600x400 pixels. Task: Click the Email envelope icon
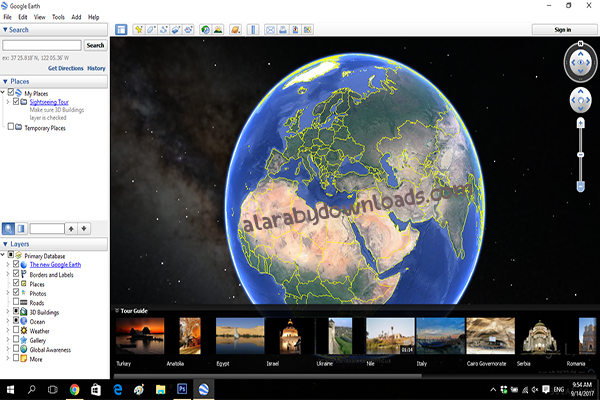tap(270, 29)
